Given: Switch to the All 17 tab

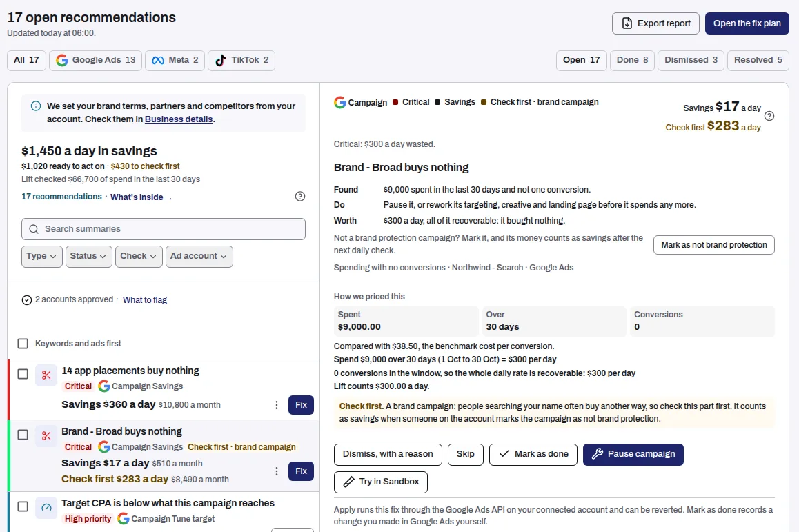Looking at the screenshot, I should pyautogui.click(x=26, y=60).
